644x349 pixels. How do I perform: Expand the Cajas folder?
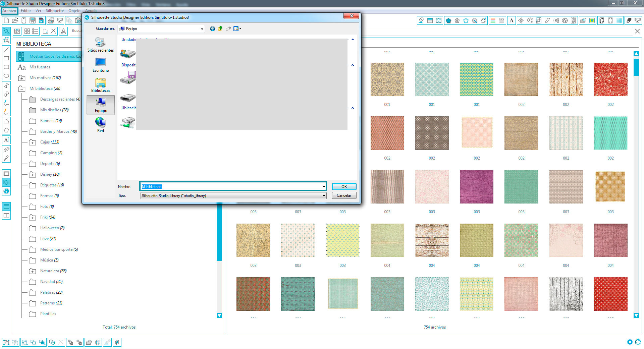[33, 142]
